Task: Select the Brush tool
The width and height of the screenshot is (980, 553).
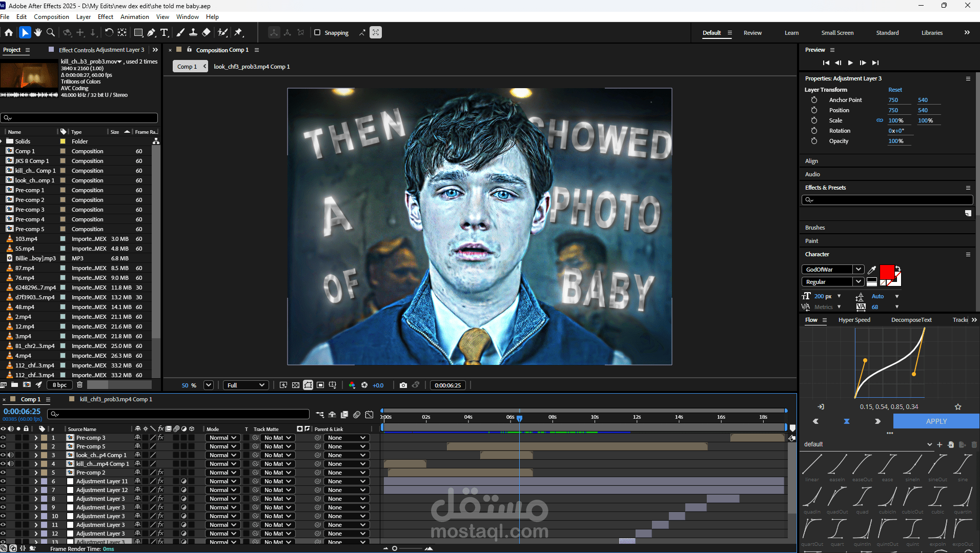Action: 180,32
